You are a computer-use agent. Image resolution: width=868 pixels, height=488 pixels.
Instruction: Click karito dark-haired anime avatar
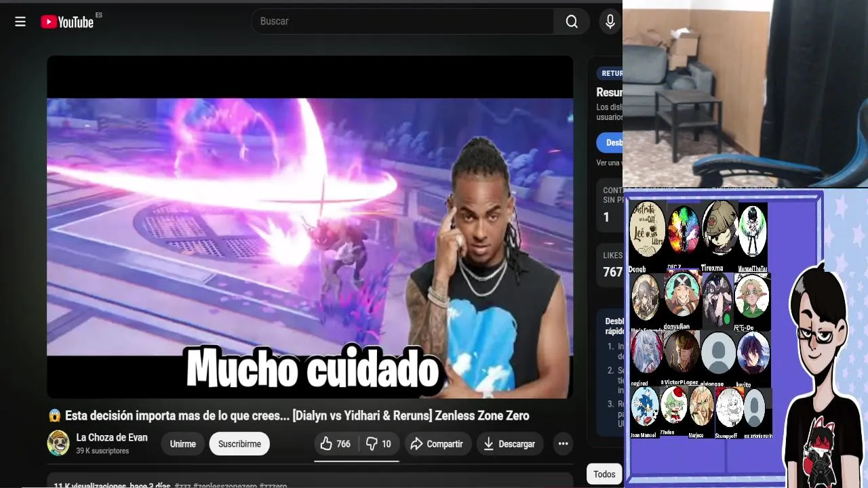(x=753, y=352)
